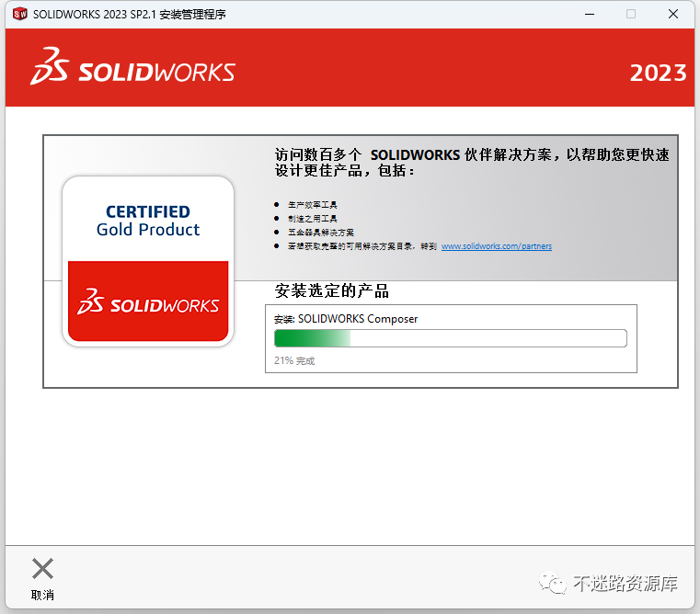This screenshot has width=700, height=614.
Task: Click the "制造之用工具" bullet item
Action: (313, 219)
